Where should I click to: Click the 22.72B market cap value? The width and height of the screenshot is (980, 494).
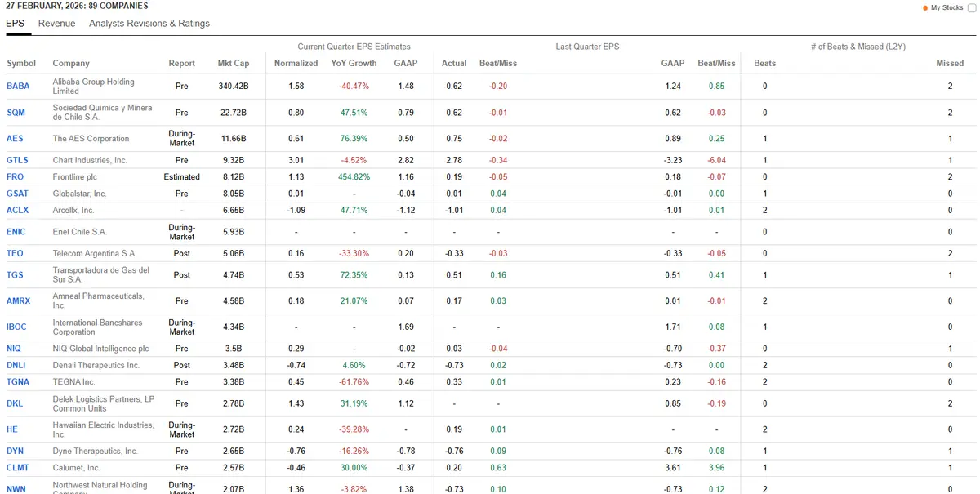(x=234, y=113)
